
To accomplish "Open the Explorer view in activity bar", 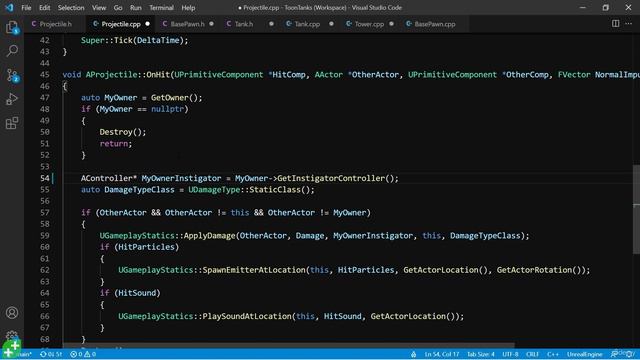I will tap(12, 27).
